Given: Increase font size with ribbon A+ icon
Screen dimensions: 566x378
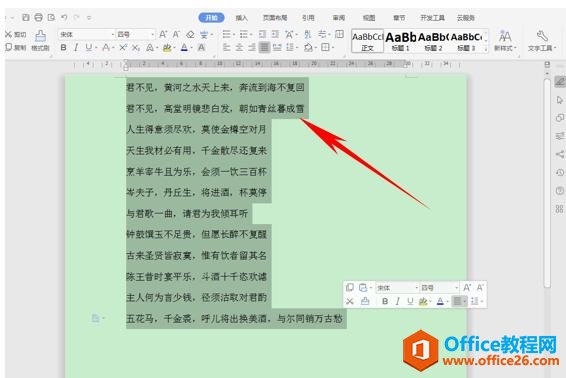Looking at the screenshot, I should pos(163,34).
